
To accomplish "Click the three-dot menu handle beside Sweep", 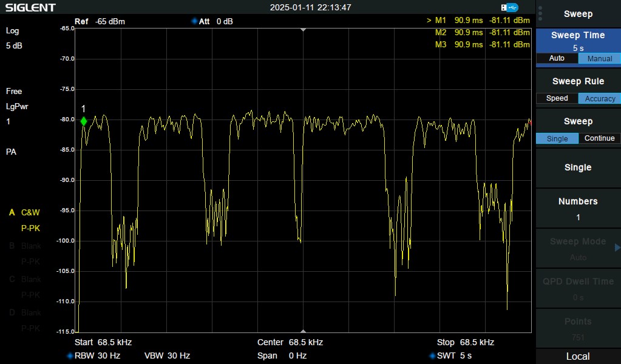I will (540, 14).
